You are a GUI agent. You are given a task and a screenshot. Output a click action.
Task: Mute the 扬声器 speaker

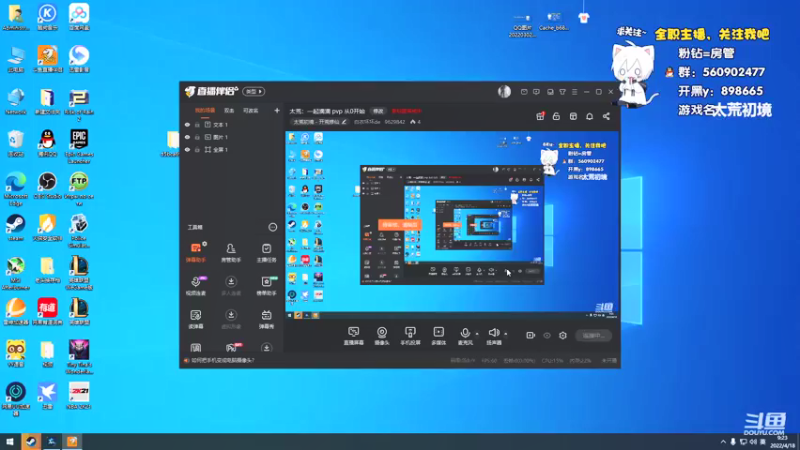click(x=493, y=336)
